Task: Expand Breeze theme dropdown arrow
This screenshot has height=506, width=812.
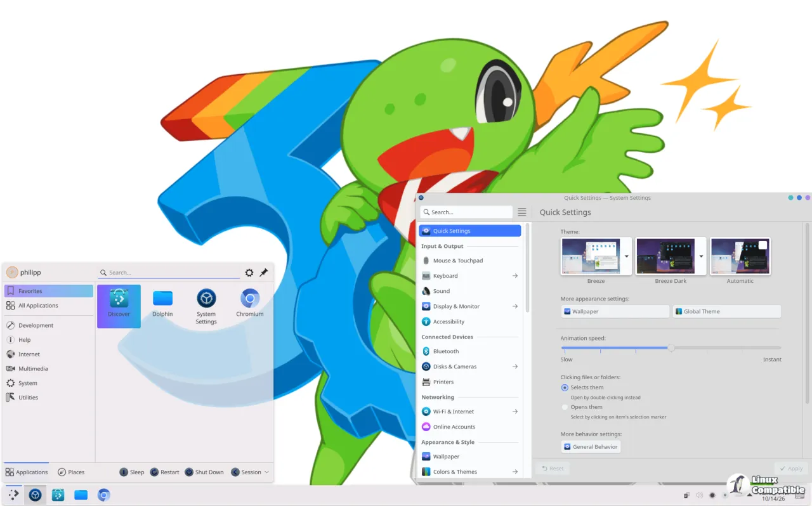Action: pos(627,256)
